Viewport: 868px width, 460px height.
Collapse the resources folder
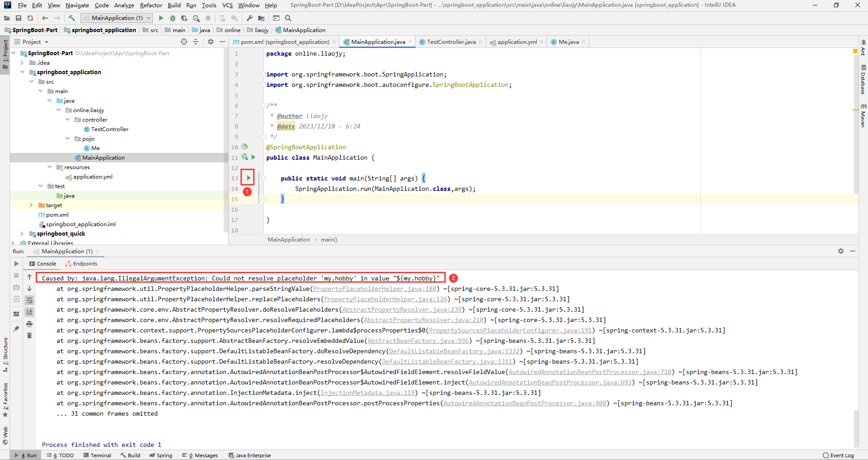49,167
